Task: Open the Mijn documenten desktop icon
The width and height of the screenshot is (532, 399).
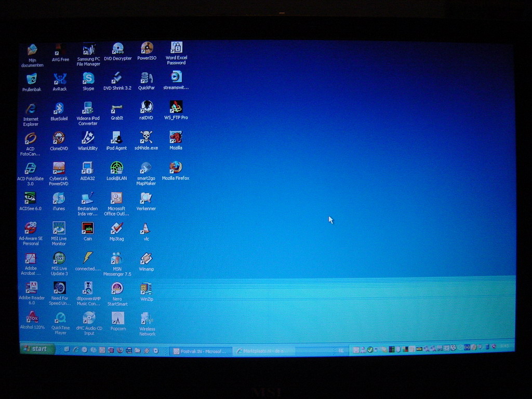Action: point(32,55)
